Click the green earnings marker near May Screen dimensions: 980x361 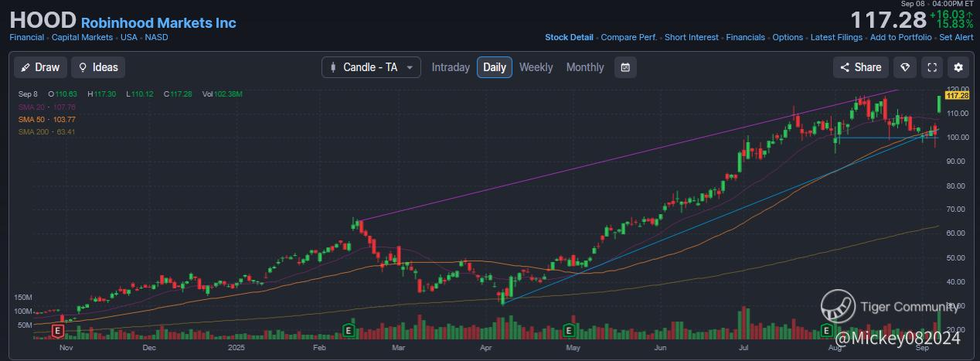point(569,331)
